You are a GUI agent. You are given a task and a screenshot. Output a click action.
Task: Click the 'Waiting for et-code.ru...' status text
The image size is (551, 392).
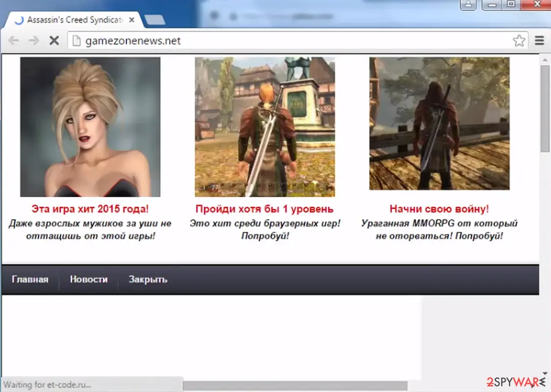pos(47,385)
